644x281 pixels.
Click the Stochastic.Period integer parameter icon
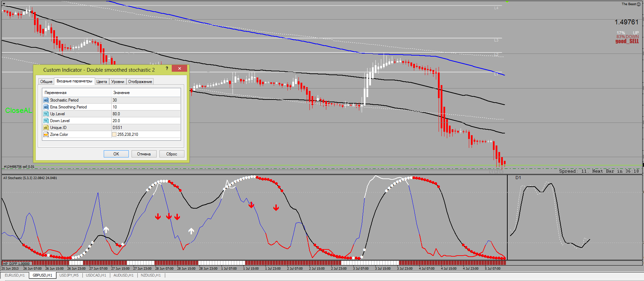click(46, 100)
